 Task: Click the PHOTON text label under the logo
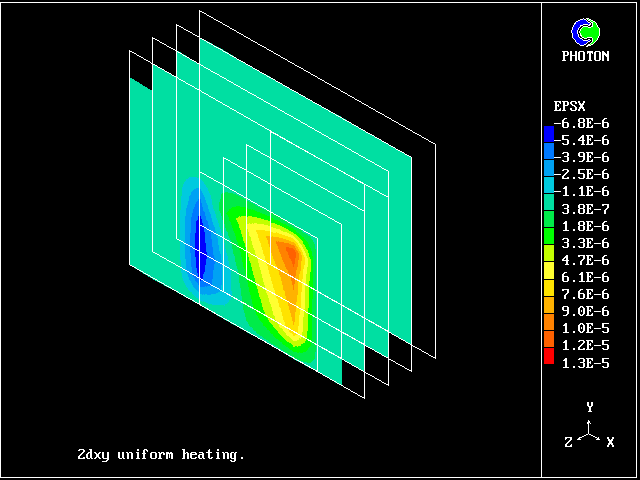585,56
